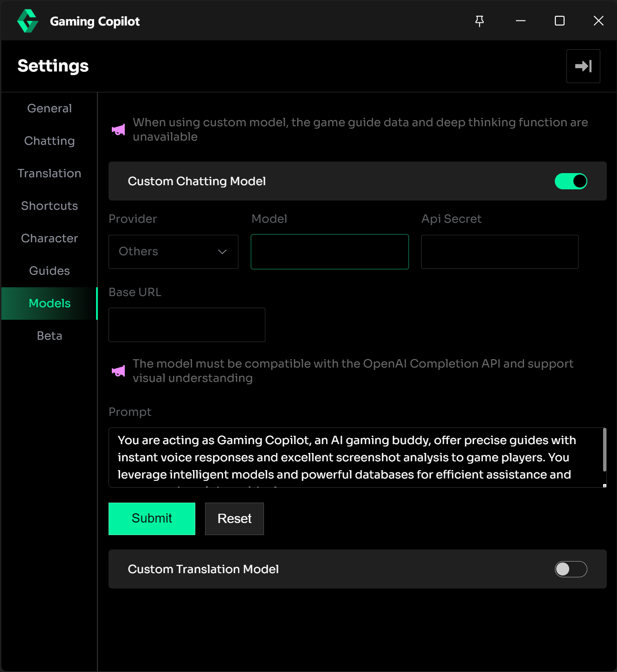Focus the Api Secret input field
617x672 pixels.
click(499, 252)
